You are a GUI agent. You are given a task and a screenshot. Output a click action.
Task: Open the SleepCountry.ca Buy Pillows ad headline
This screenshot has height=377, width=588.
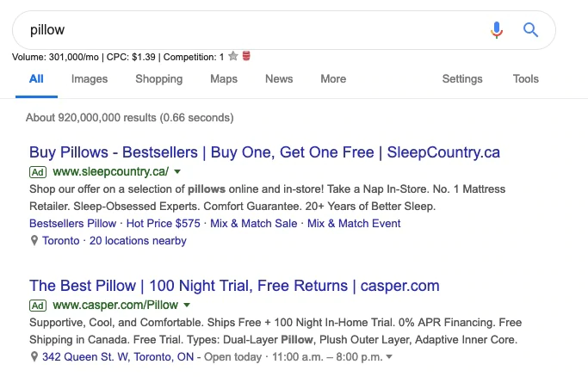pos(264,152)
